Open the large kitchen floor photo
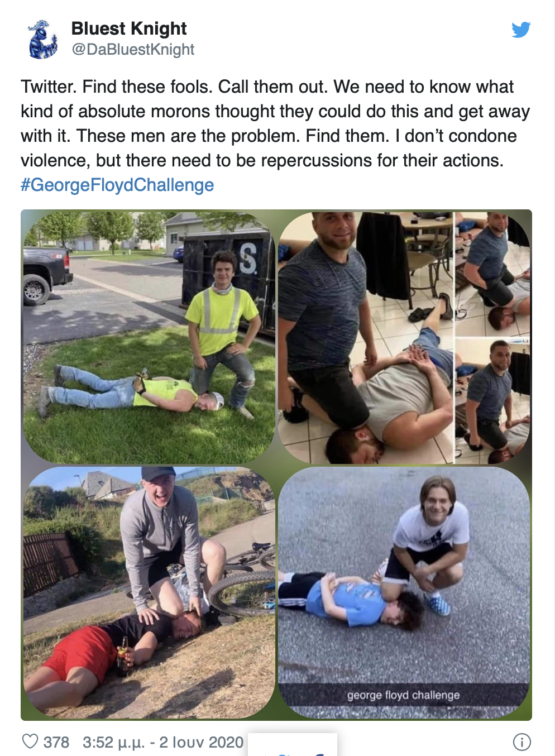This screenshot has width=555, height=756. [366, 338]
